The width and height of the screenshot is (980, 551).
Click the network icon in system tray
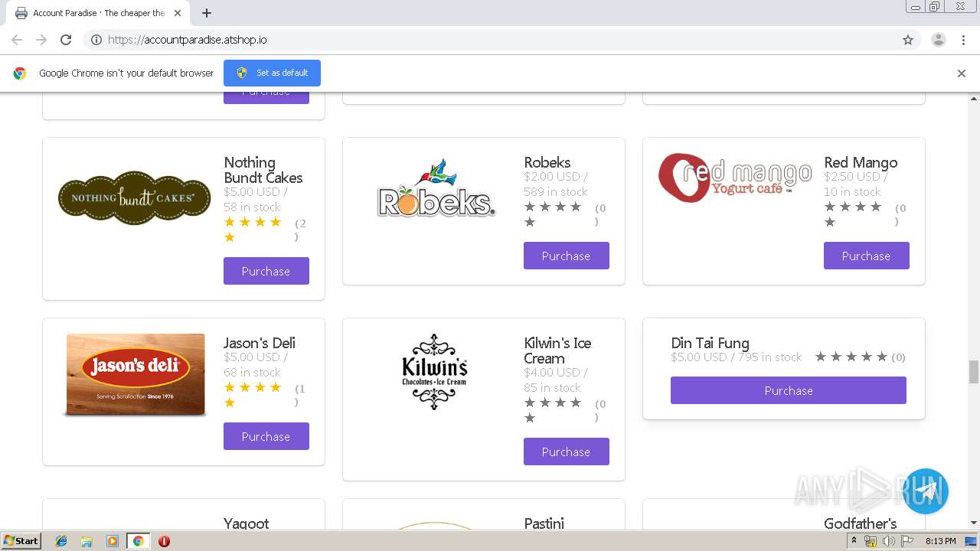pyautogui.click(x=871, y=541)
